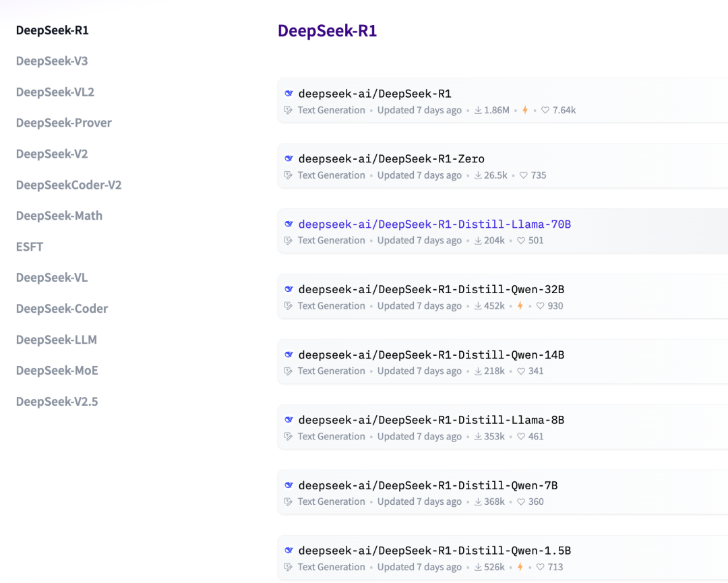Image resolution: width=728 pixels, height=583 pixels.
Task: Open DeepSeek-V2.5 from the sidebar
Action: 57,401
